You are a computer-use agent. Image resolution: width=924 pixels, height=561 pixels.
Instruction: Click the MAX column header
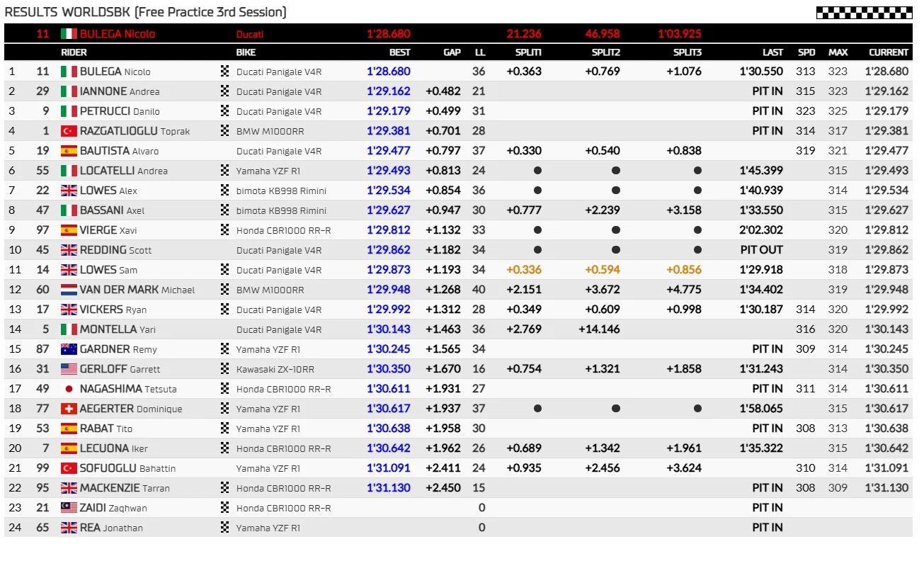(838, 52)
